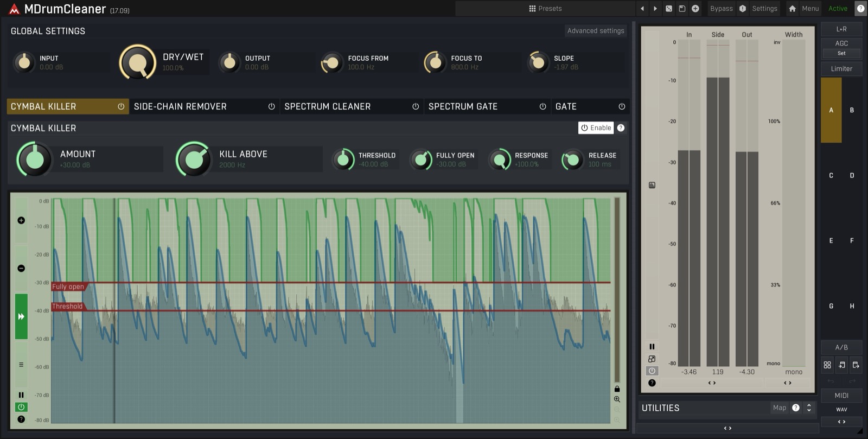Pause the meters panel
The height and width of the screenshot is (439, 868).
tap(652, 347)
